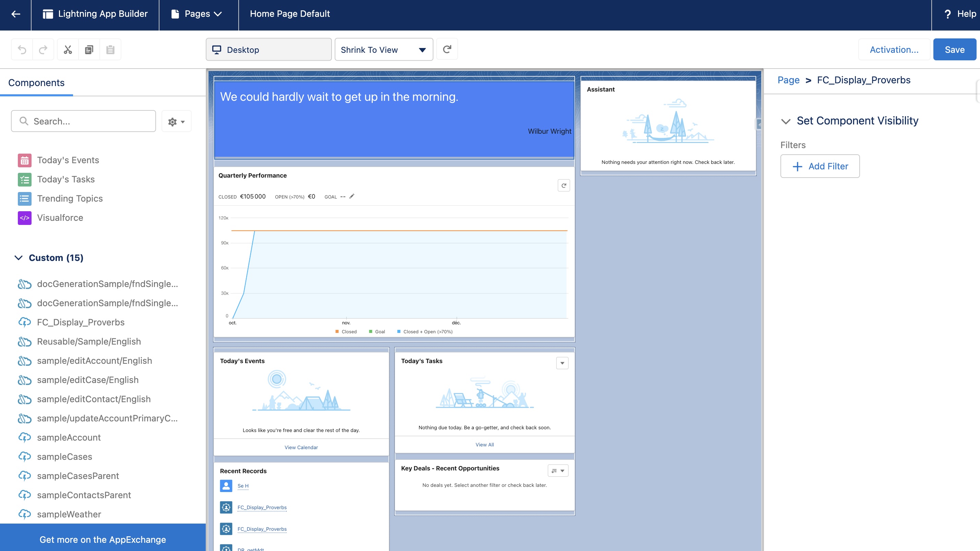
Task: Open the Key Deals sort dropdown
Action: pos(558,471)
